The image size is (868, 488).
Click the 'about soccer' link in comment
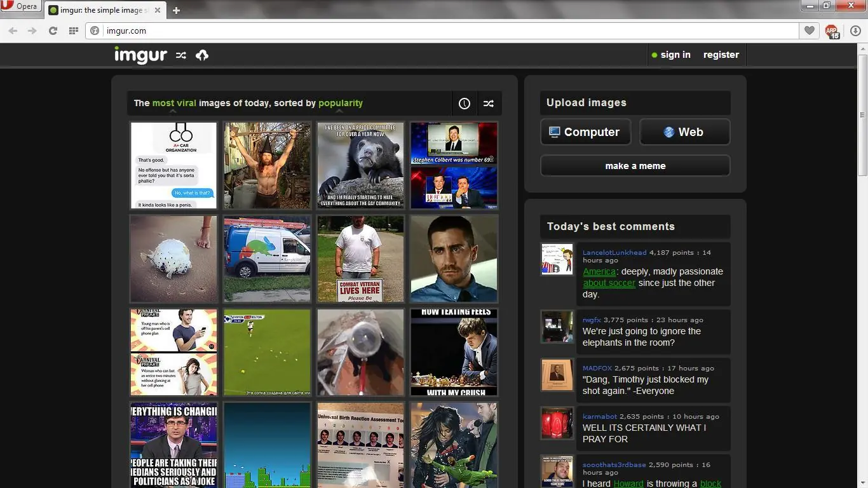(x=609, y=283)
